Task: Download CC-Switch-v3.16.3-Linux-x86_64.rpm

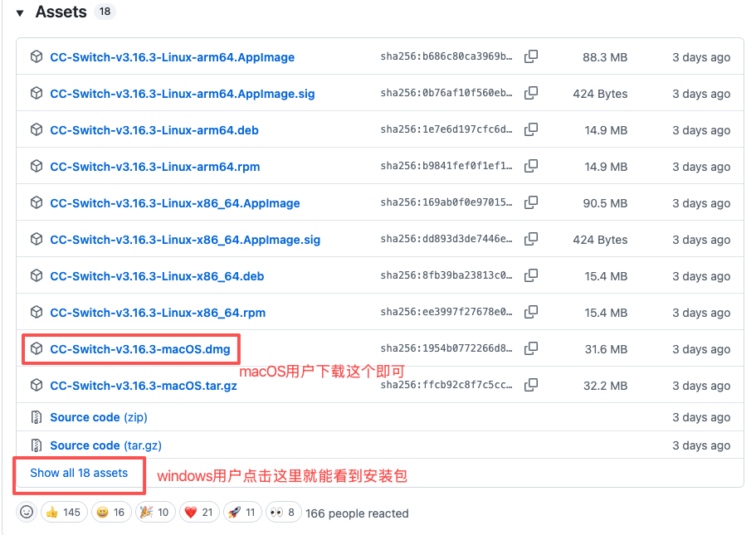Action: (158, 314)
